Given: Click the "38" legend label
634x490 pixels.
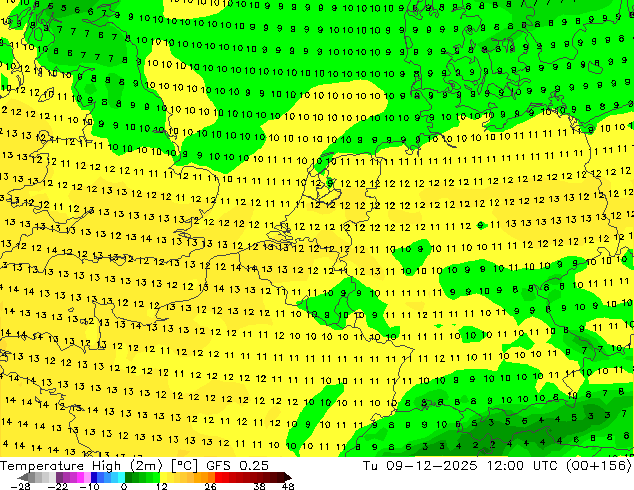Looking at the screenshot, I should tap(259, 486).
